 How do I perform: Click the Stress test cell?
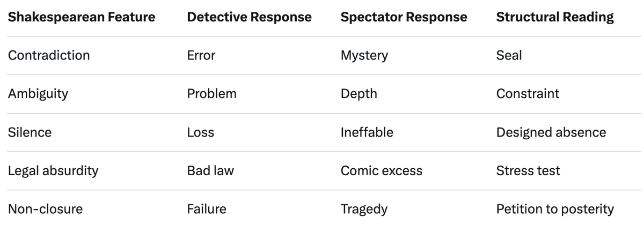[x=528, y=170]
